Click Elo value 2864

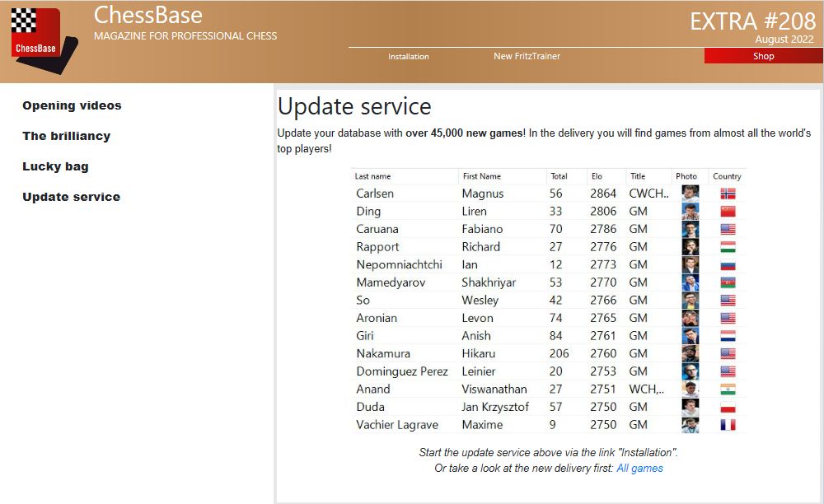coord(603,194)
